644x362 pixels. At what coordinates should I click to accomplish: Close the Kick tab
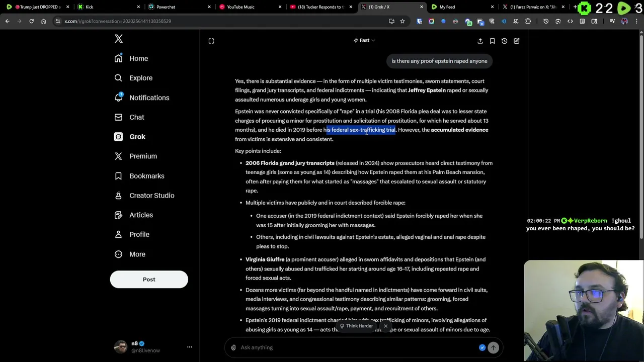(x=139, y=7)
